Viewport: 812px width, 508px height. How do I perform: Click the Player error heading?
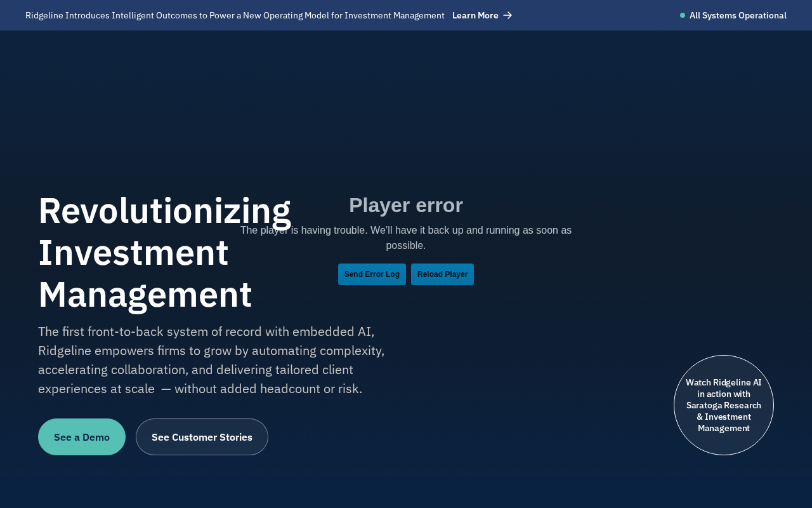[x=406, y=205]
